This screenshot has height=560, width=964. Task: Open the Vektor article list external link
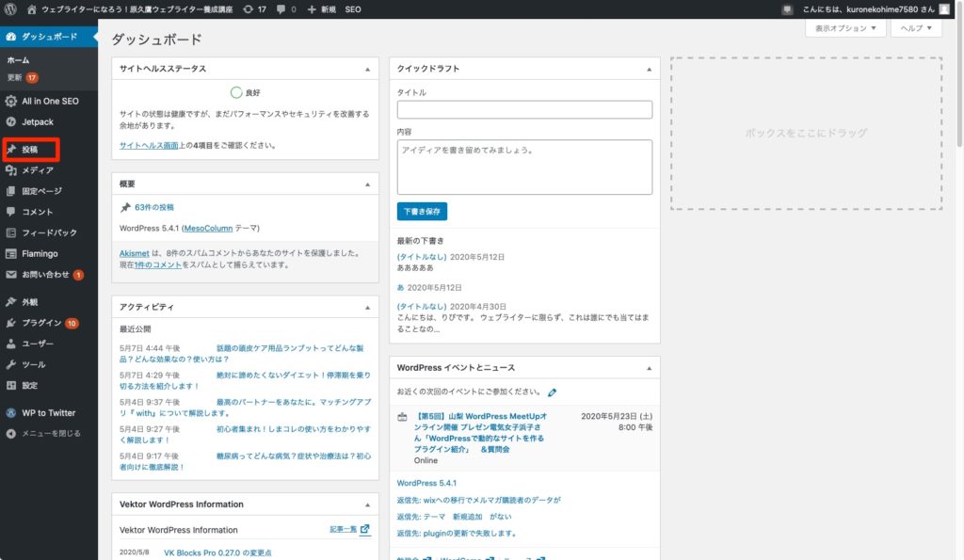coord(350,529)
